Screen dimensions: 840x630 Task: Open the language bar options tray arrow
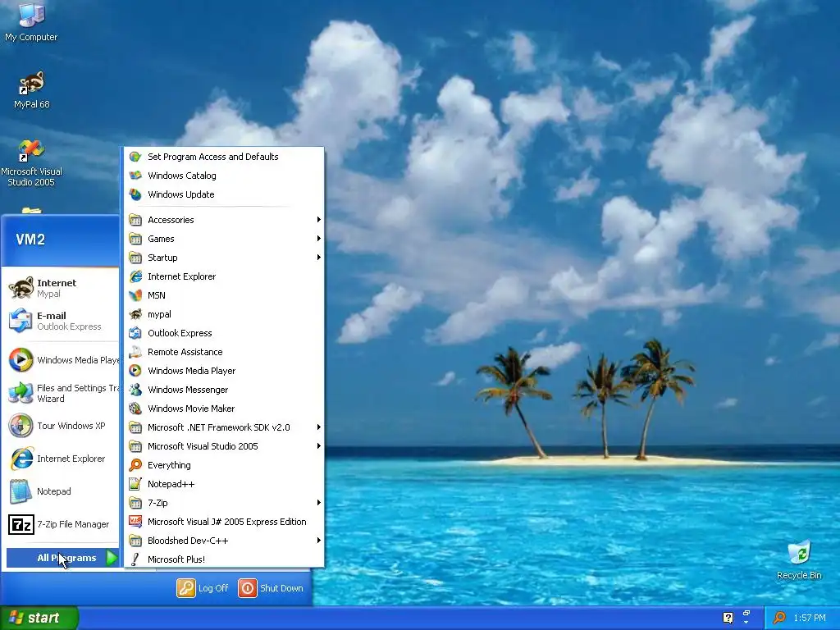[746, 623]
